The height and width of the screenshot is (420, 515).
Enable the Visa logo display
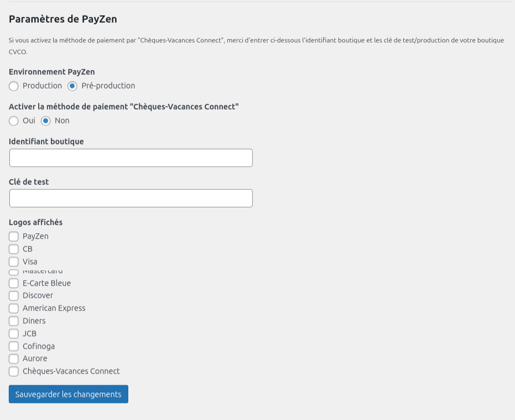(x=13, y=262)
